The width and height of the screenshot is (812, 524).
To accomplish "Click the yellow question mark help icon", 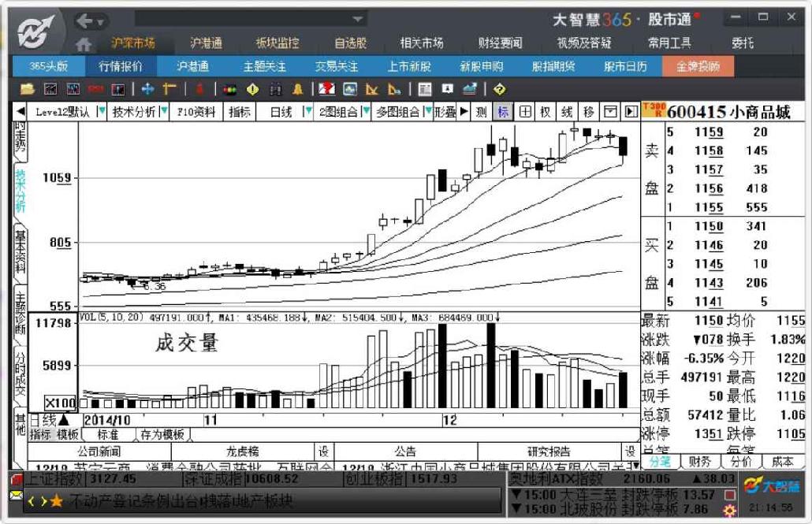I will [499, 90].
